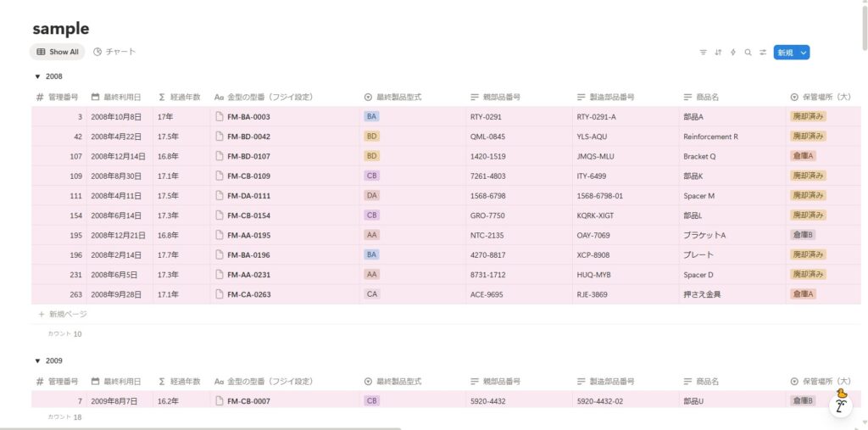Image resolution: width=868 pixels, height=430 pixels.
Task: Open 金型の型番 column header in 2008 group
Action: (x=285, y=97)
